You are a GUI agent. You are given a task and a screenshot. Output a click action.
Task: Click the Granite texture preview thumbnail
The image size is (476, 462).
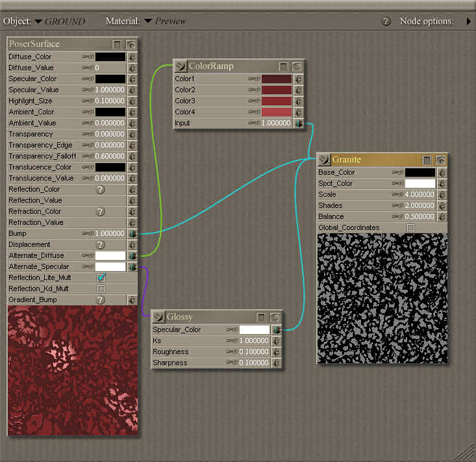point(382,298)
